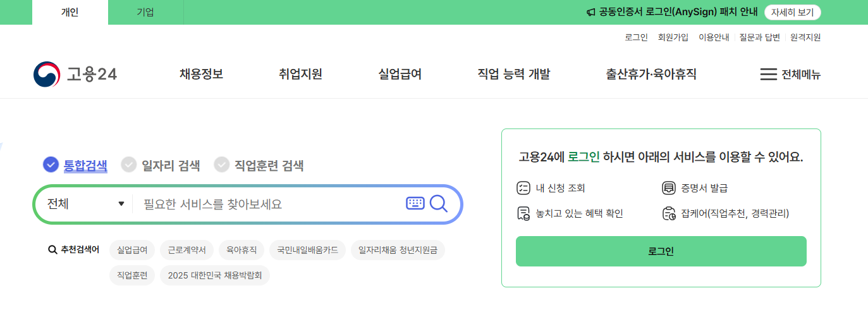
Task: Open the 직업 능력 개발 menu
Action: 513,75
